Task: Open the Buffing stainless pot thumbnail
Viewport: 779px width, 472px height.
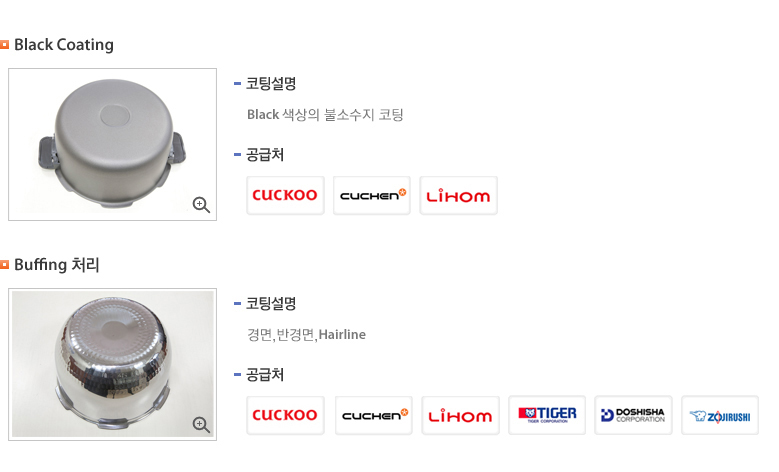Action: pyautogui.click(x=112, y=362)
